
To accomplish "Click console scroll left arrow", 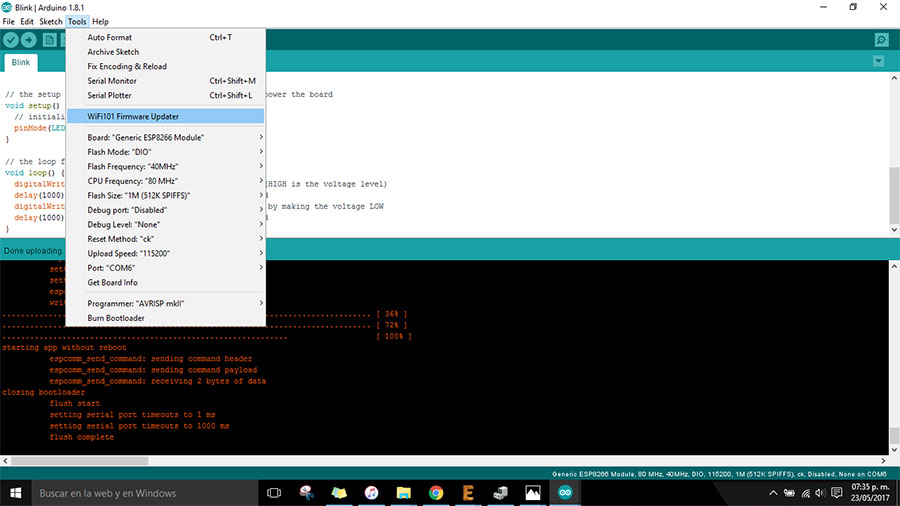I will tap(5, 461).
